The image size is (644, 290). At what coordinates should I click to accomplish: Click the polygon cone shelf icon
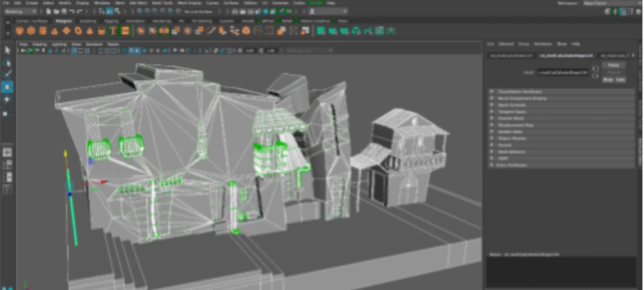(x=54, y=31)
